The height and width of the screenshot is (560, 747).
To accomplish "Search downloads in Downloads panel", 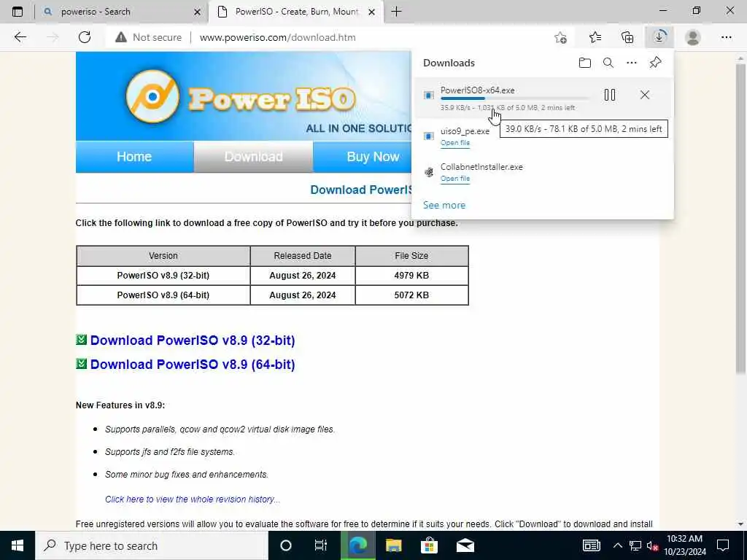I will tap(608, 63).
